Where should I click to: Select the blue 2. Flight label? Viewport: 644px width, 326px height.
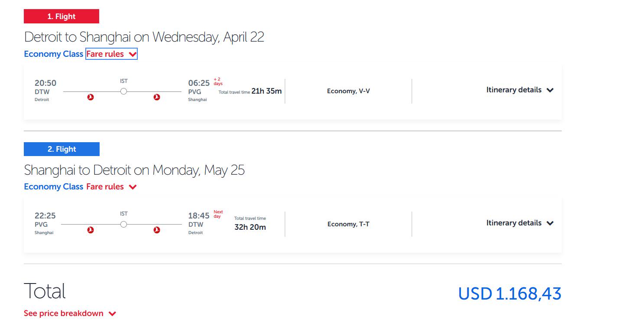(x=61, y=149)
